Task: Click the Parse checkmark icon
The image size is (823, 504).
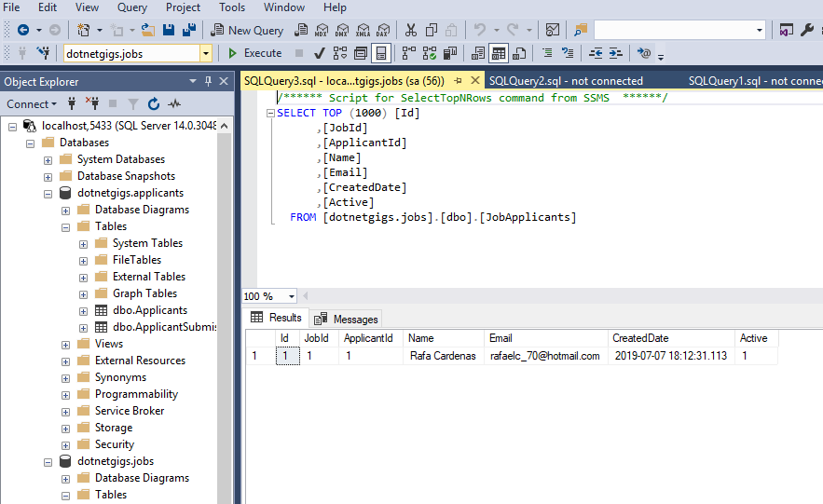Action: [x=319, y=53]
